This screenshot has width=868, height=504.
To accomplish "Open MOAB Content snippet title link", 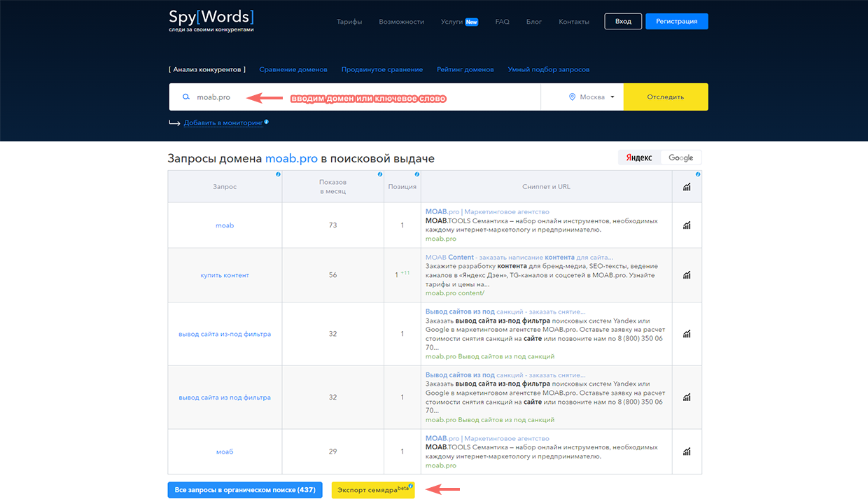I will click(x=519, y=257).
